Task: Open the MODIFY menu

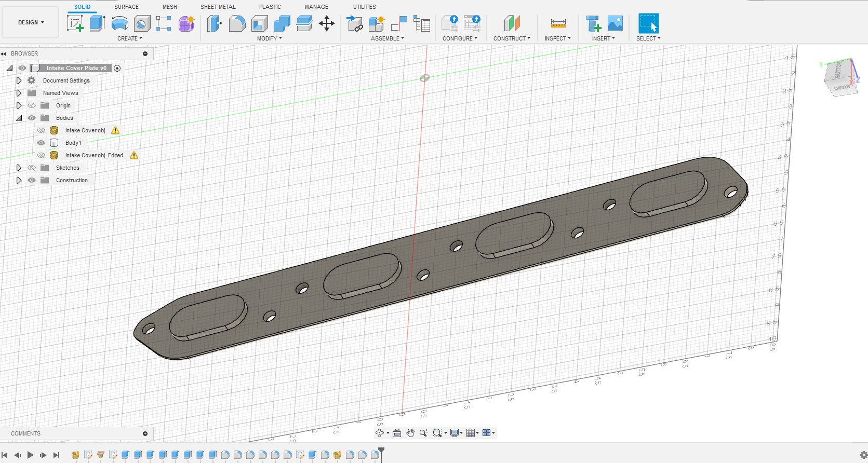Action: [x=269, y=38]
